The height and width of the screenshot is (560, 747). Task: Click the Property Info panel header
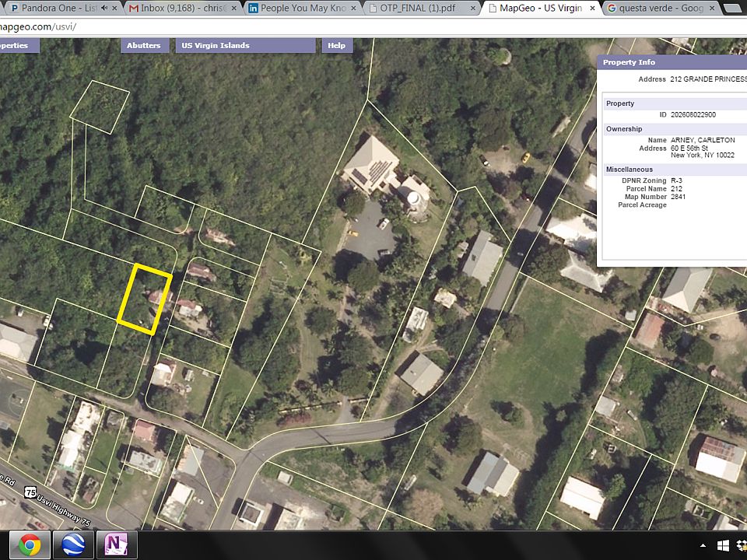pyautogui.click(x=672, y=62)
